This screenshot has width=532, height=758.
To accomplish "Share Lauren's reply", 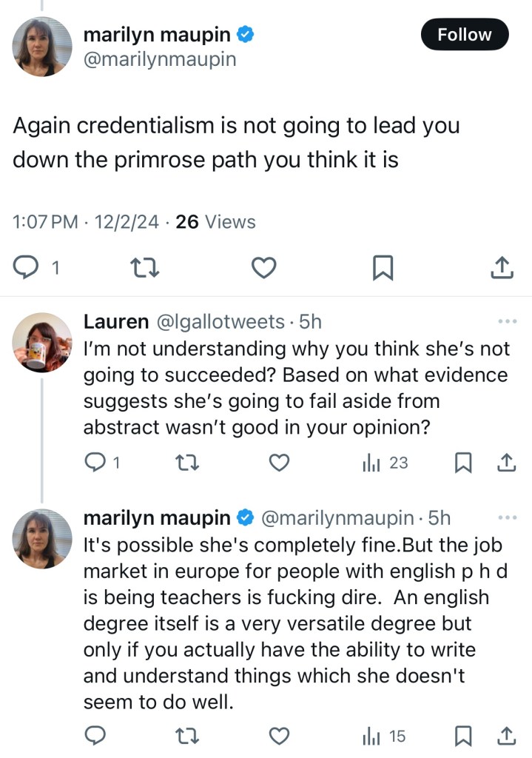I will [506, 463].
